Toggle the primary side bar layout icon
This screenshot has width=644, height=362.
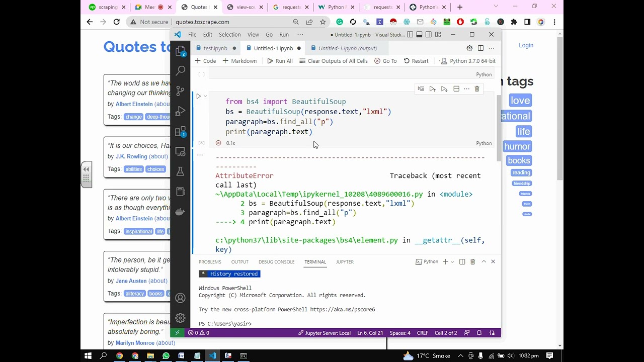(x=410, y=35)
